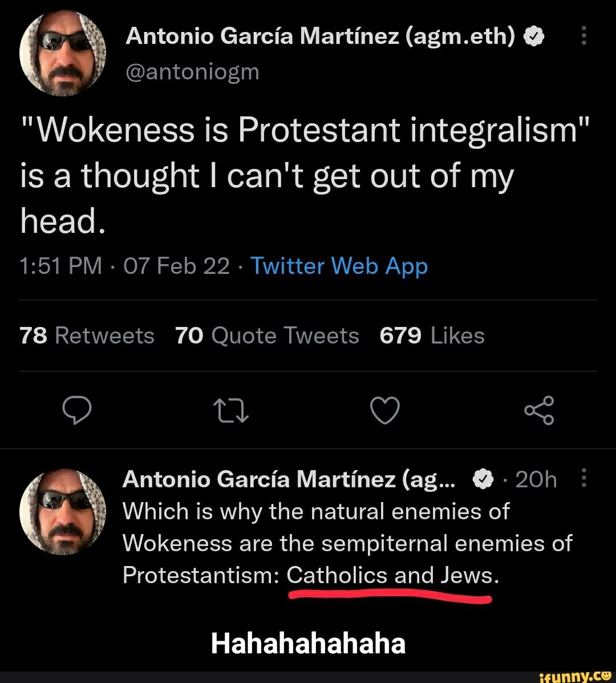The width and height of the screenshot is (616, 683).
Task: Open the share icon for the tweet
Action: click(x=538, y=411)
